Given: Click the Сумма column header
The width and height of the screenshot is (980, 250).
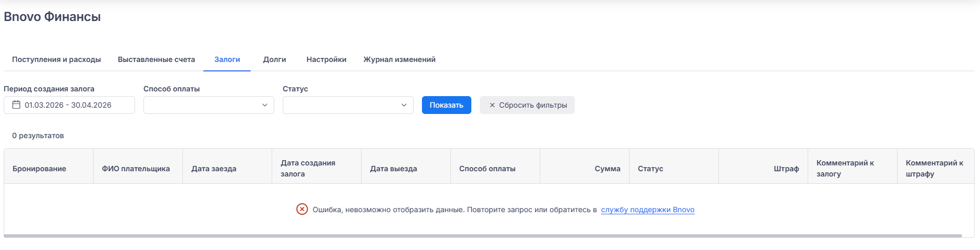Looking at the screenshot, I should point(607,169).
